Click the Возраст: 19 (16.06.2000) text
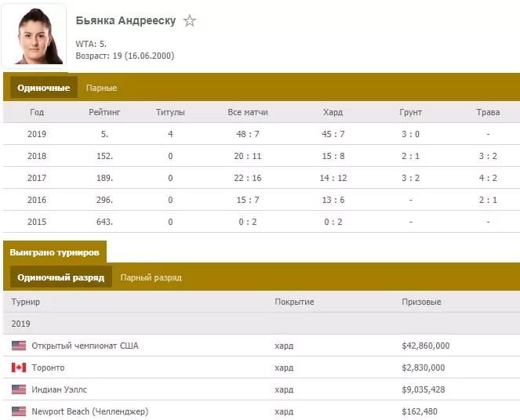 click(125, 56)
